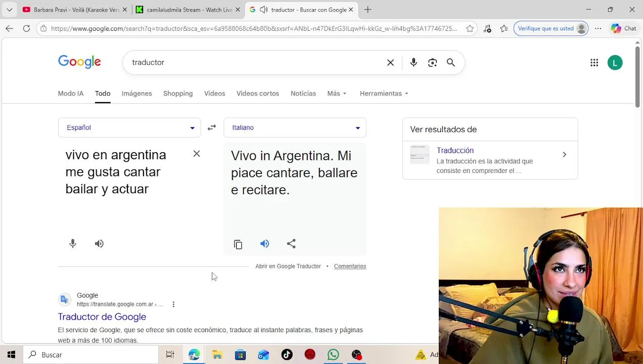Open WhatsApp from the taskbar

tap(333, 355)
